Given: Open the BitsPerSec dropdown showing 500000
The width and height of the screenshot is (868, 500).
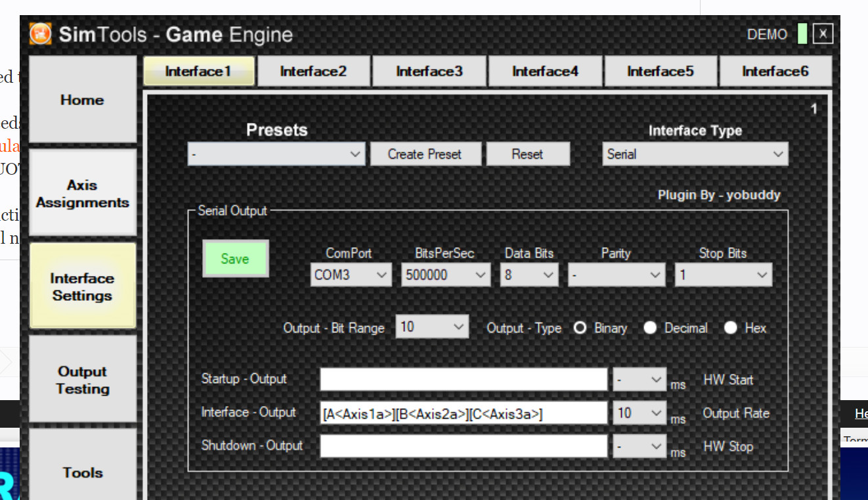Looking at the screenshot, I should (x=446, y=275).
